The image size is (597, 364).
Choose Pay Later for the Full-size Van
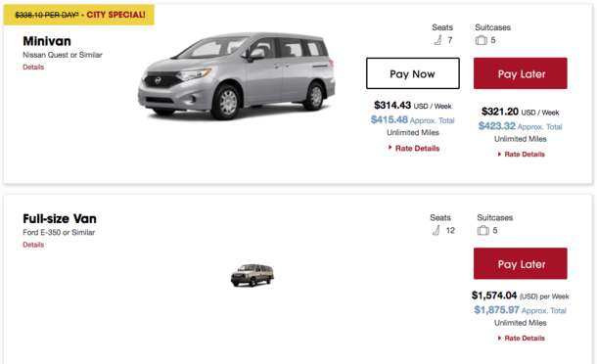[521, 263]
